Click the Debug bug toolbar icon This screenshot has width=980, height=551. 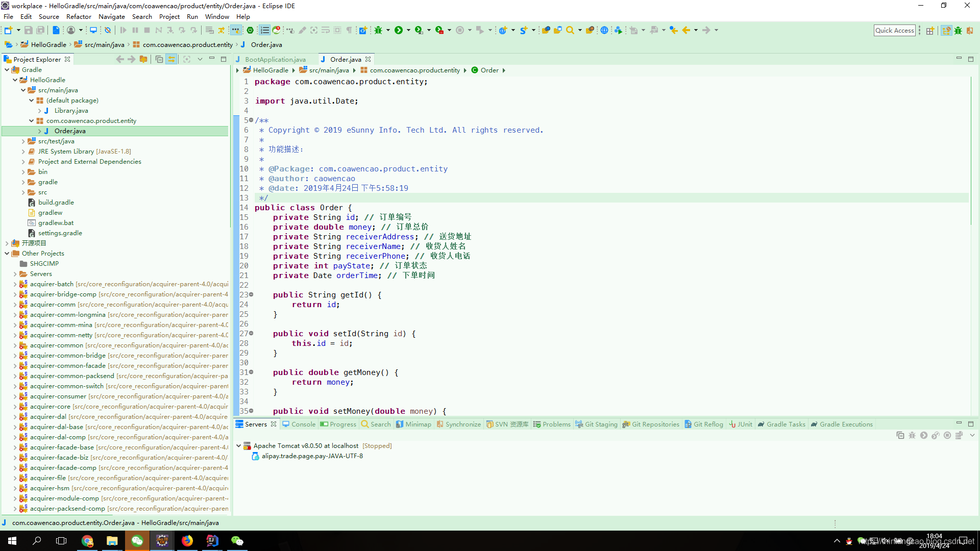pyautogui.click(x=378, y=30)
